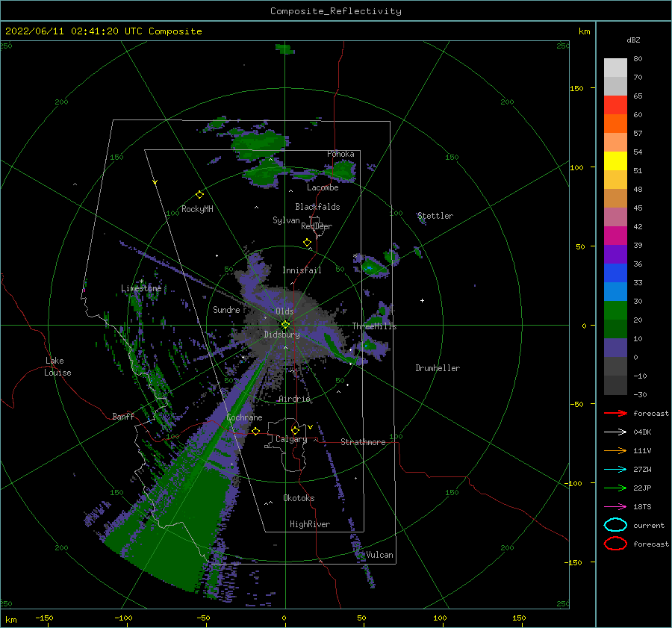Image resolution: width=672 pixels, height=628 pixels.
Task: Click the 18TS legend label
Action: click(x=642, y=507)
